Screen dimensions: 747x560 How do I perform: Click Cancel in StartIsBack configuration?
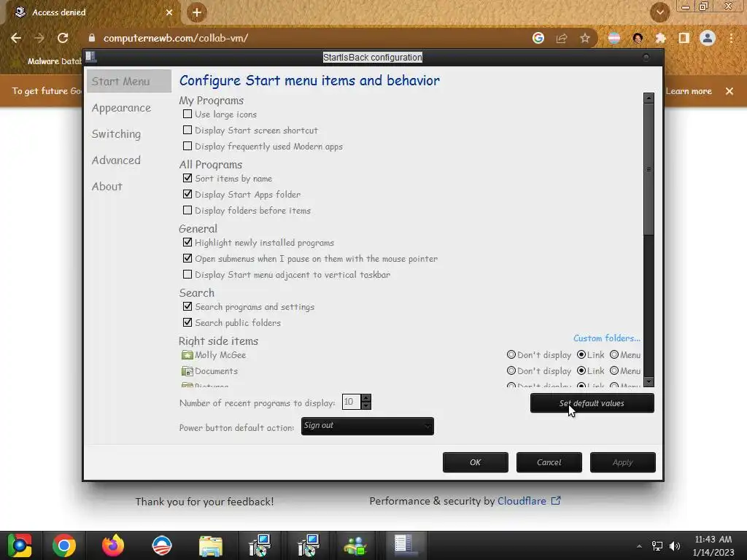point(549,462)
